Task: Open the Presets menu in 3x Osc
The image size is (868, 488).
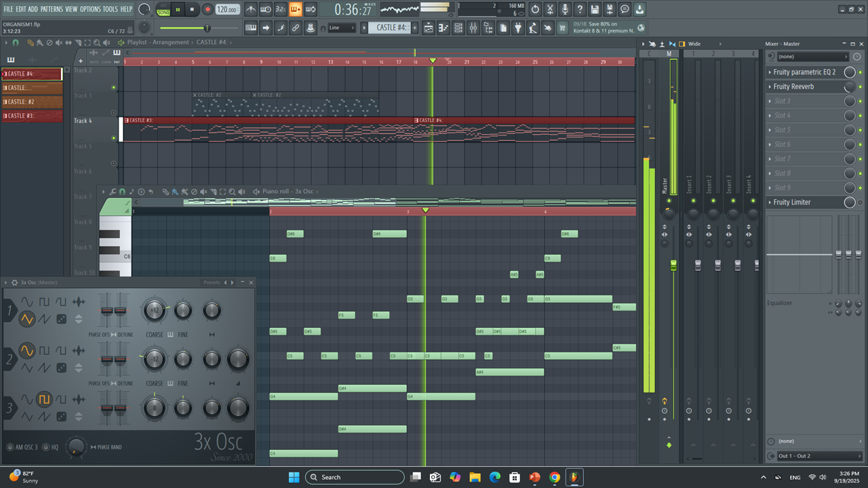Action: click(x=212, y=283)
